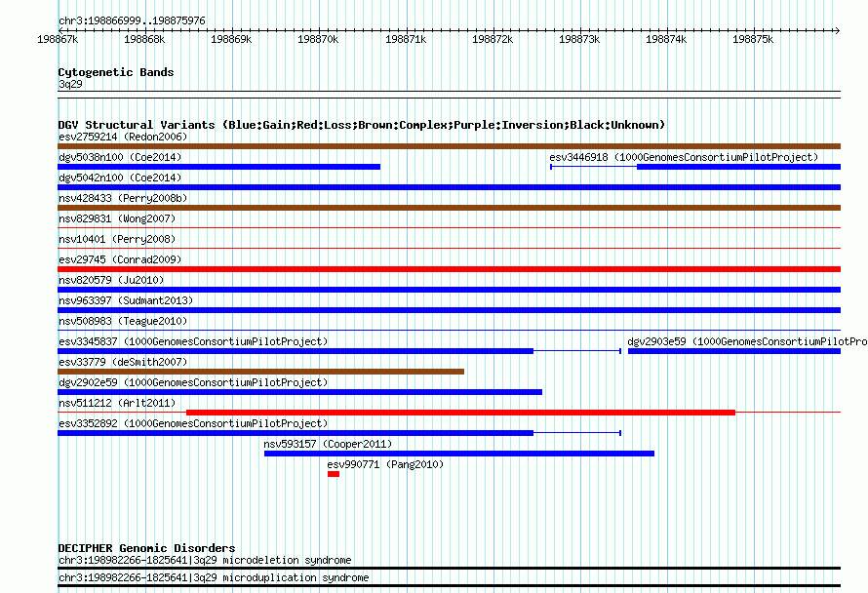Image resolution: width=868 pixels, height=593 pixels.
Task: Click the small red esv990771 loss bar
Action: 334,474
